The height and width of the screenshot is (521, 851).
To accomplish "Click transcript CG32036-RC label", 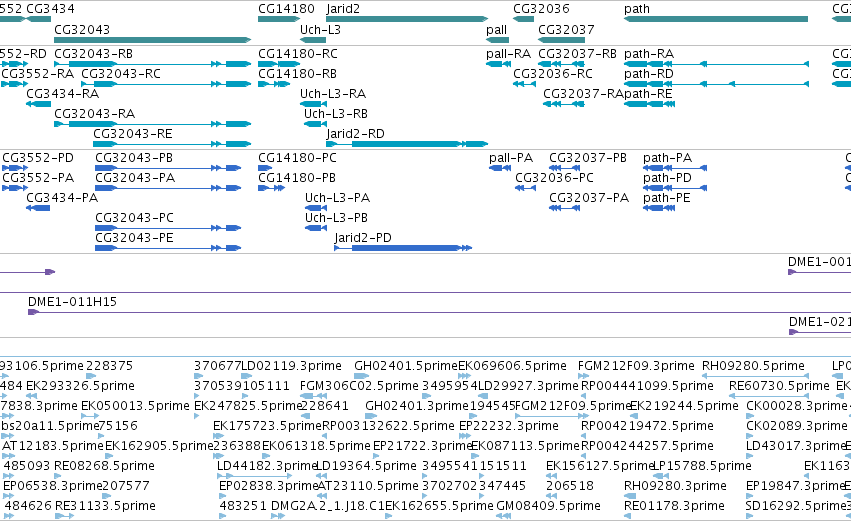I will tap(553, 74).
